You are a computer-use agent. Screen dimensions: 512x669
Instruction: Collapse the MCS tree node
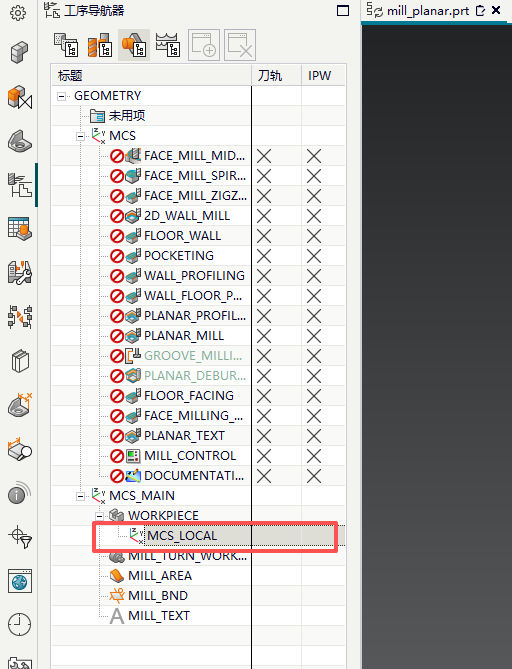[x=80, y=137]
